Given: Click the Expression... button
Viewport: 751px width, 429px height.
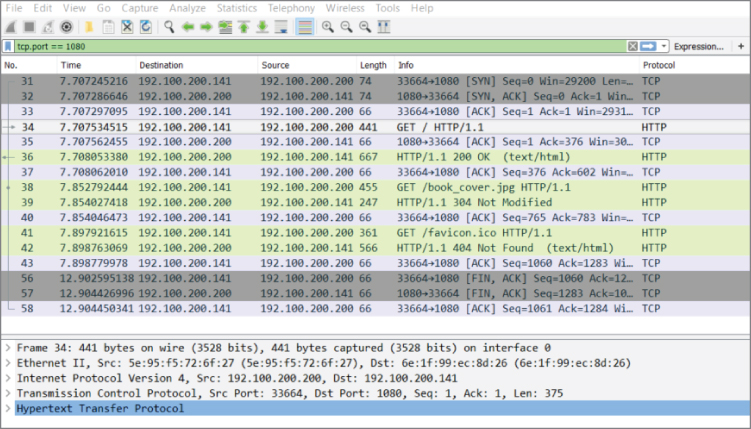Looking at the screenshot, I should [x=699, y=46].
